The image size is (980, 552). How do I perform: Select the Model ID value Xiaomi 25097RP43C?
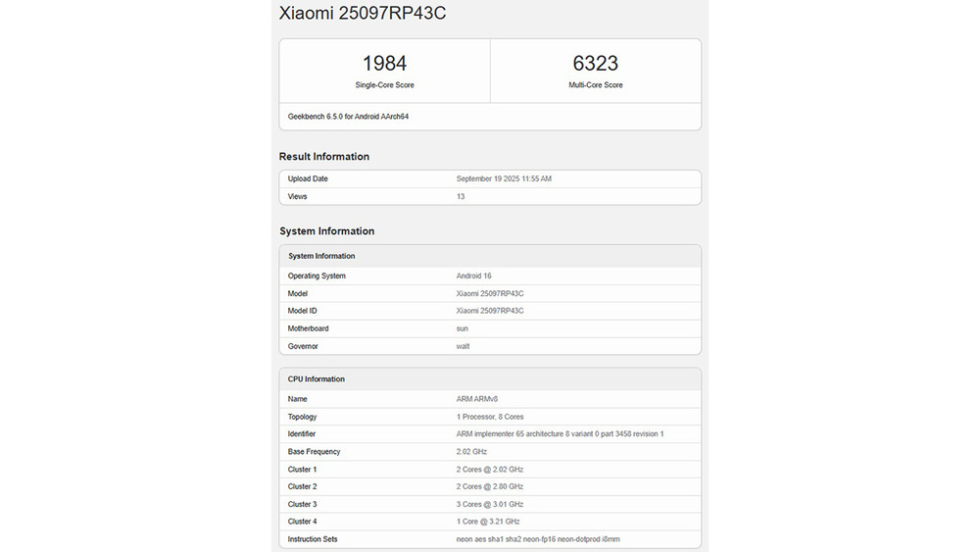click(490, 311)
